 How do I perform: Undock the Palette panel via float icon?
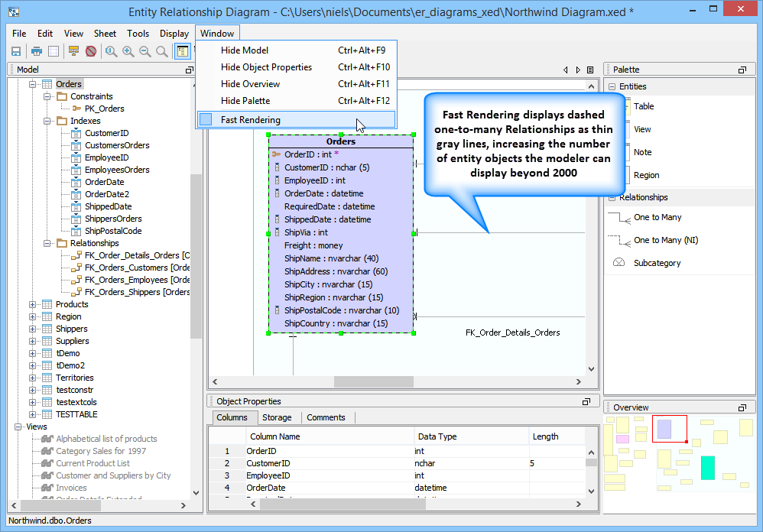[x=742, y=70]
